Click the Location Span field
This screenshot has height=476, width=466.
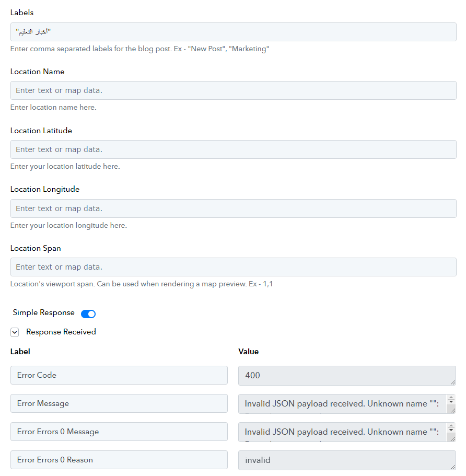click(233, 267)
